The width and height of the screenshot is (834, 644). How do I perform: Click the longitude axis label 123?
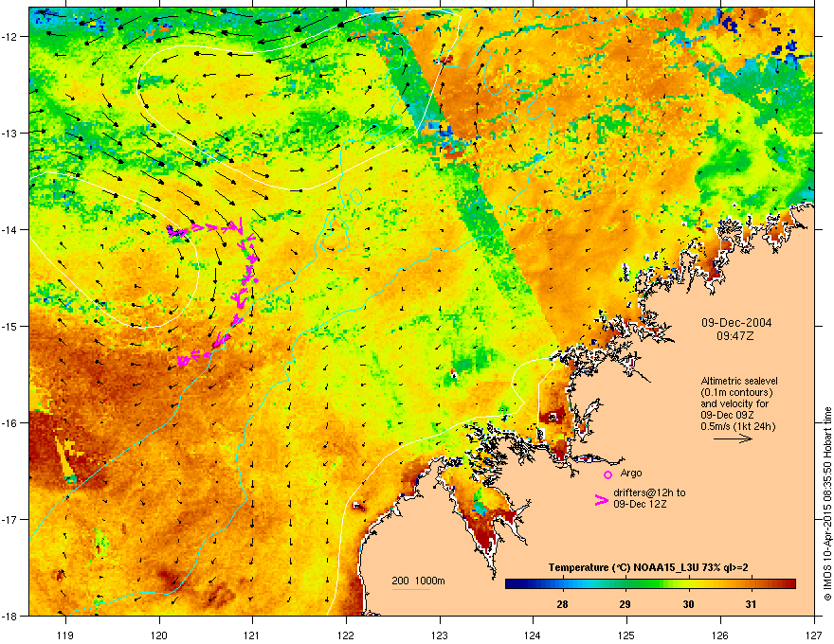[x=440, y=635]
